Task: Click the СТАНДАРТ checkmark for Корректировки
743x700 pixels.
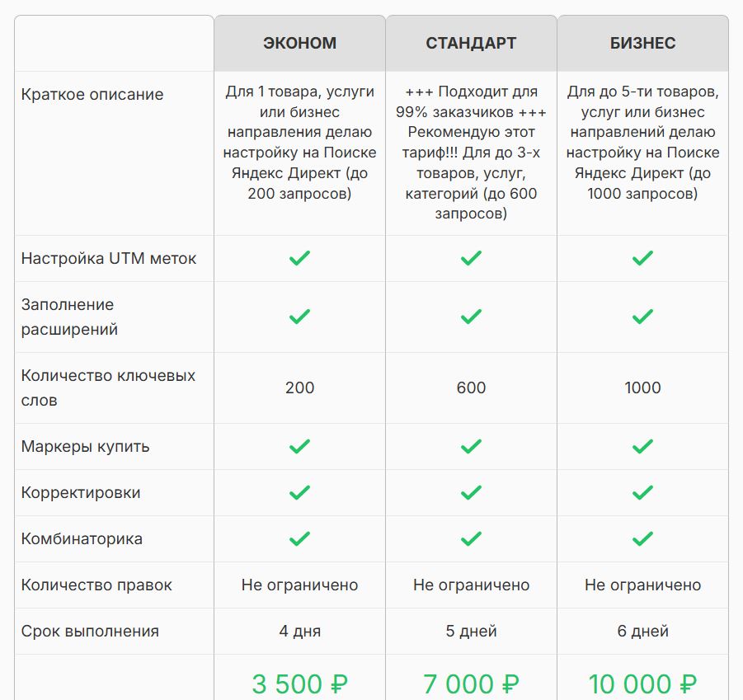Action: pyautogui.click(x=471, y=492)
